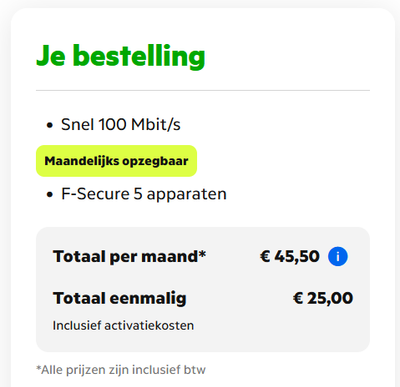The width and height of the screenshot is (400, 387).
Task: Click the word opzegbaar in the yellow badge
Action: 155,162
